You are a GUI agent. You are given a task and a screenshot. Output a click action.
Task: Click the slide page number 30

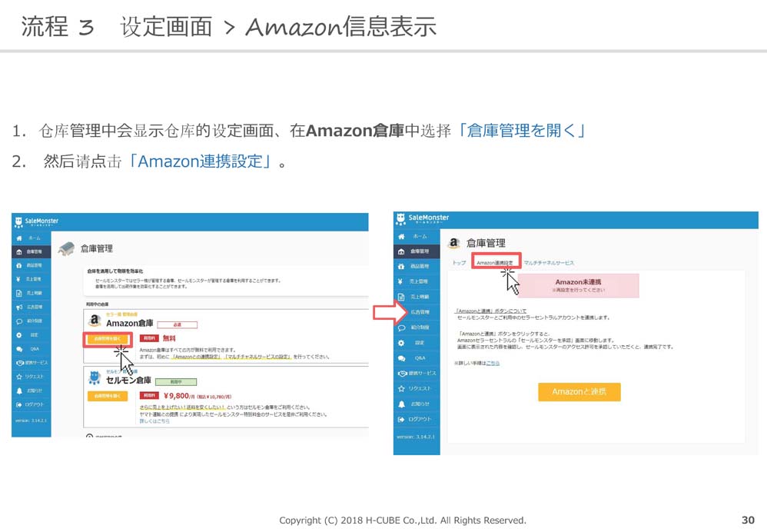748,520
